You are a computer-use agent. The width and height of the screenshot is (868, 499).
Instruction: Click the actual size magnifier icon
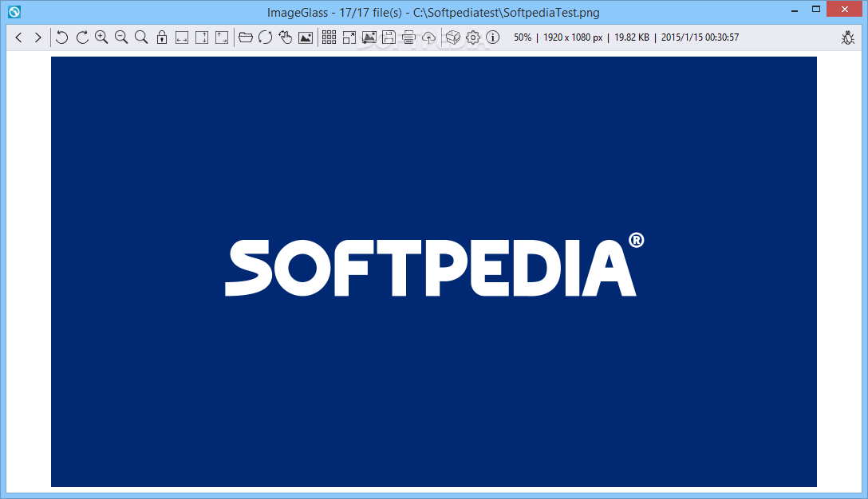click(x=141, y=37)
